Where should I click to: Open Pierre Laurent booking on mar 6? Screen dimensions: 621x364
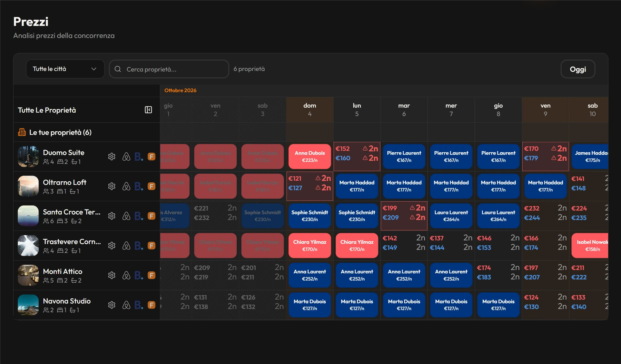(404, 156)
